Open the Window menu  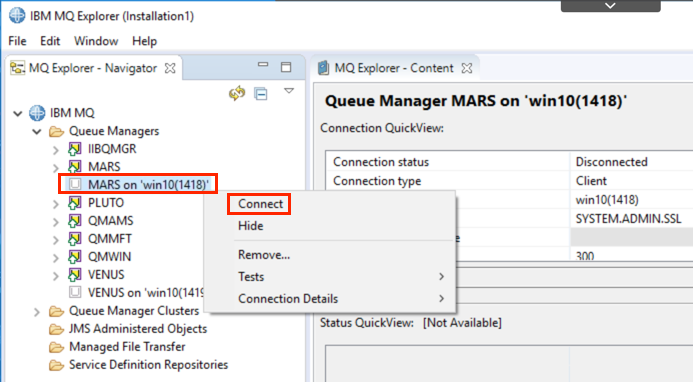point(96,41)
